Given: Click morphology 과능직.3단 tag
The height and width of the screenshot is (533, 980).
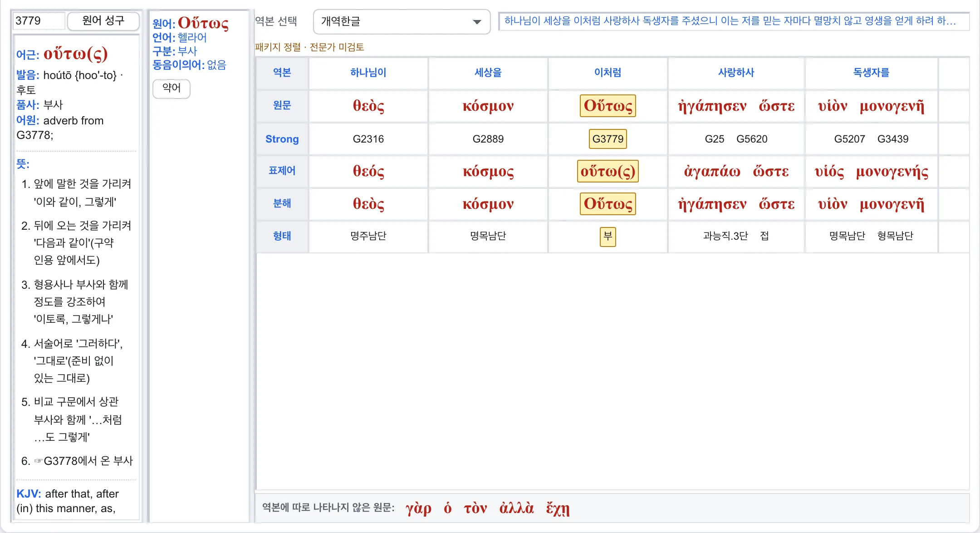Looking at the screenshot, I should tap(725, 236).
